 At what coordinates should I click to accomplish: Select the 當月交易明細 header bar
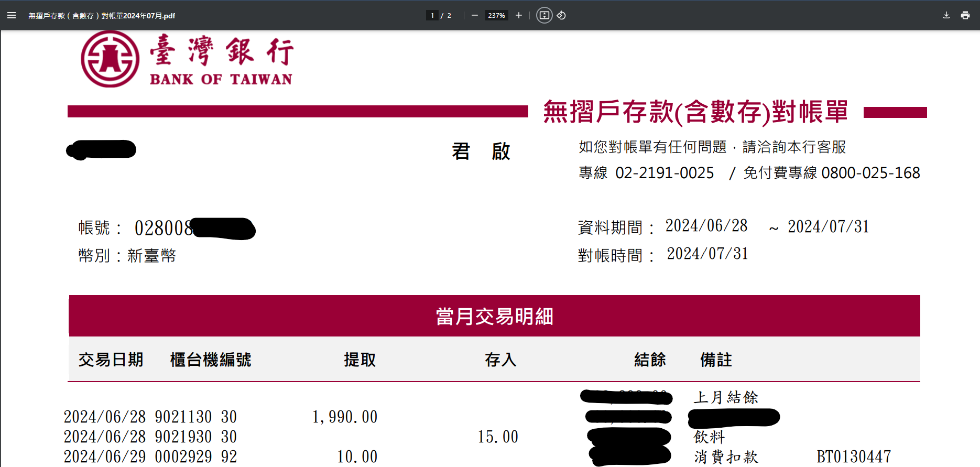pyautogui.click(x=494, y=316)
